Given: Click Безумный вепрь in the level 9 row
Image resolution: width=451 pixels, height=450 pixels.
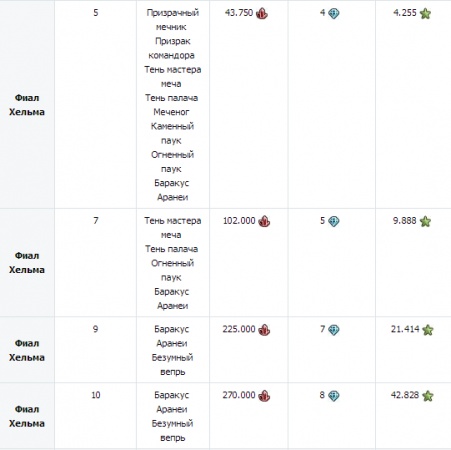Looking at the screenshot, I should (172, 364).
